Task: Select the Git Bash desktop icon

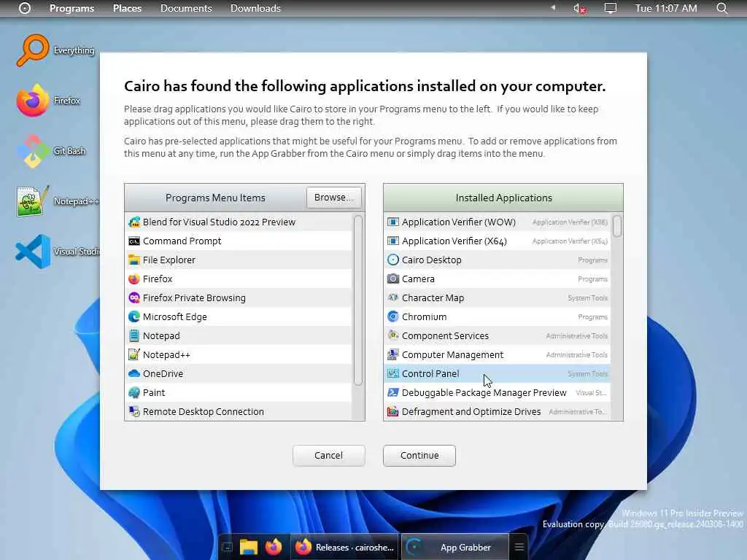Action: [x=32, y=151]
